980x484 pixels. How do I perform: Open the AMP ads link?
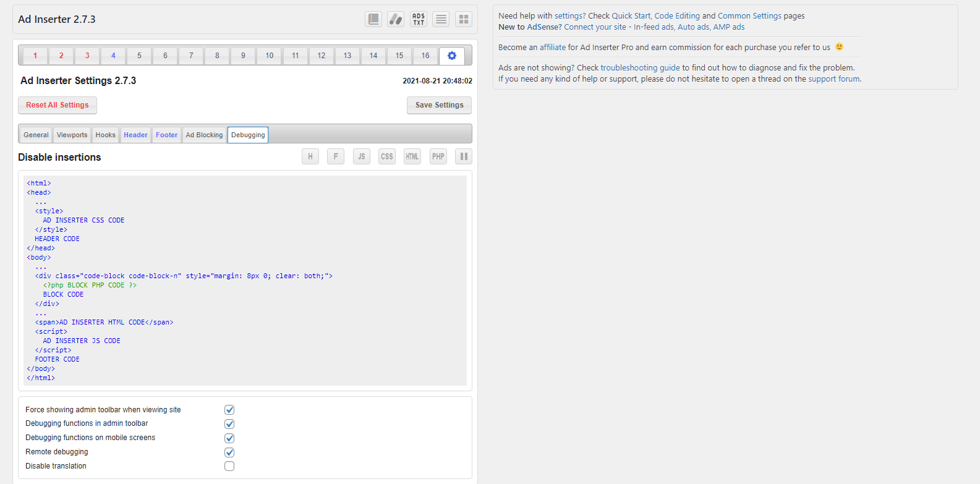(x=728, y=27)
